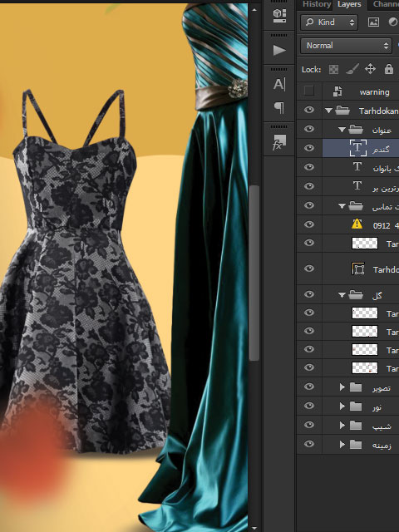Click the canvas scroll down arrow

254,529
